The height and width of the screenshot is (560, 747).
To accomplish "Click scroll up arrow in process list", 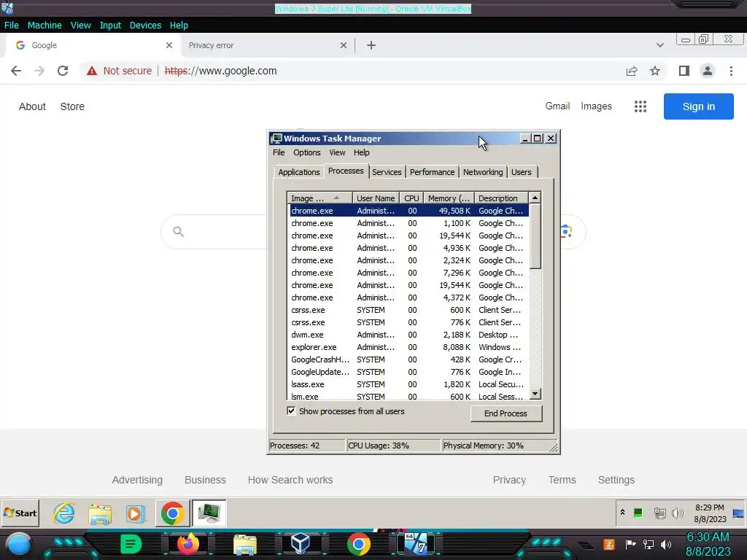I will [x=535, y=198].
